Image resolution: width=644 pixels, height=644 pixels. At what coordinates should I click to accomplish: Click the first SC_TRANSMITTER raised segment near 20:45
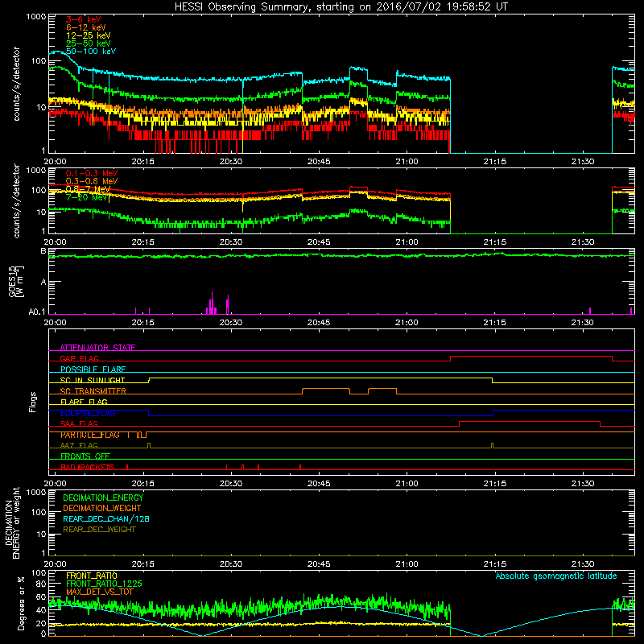326,389
